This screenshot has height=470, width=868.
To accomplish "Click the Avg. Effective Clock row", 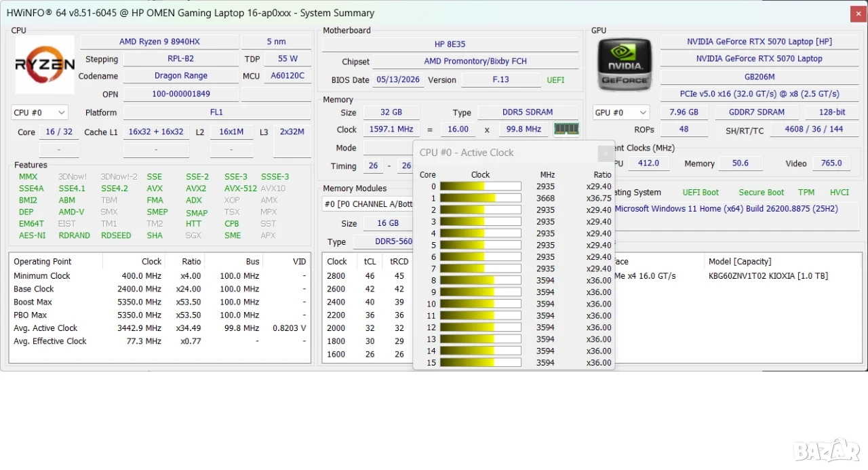I will [160, 341].
